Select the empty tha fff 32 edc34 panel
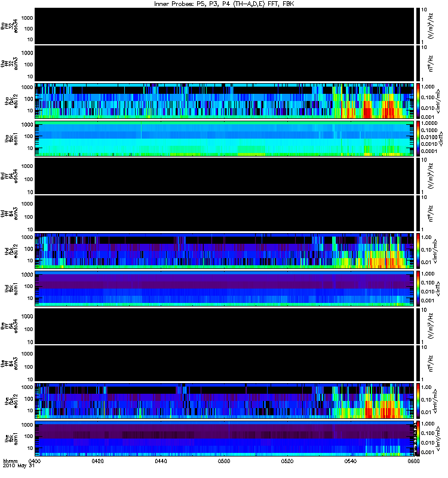The image size is (448, 478). pyautogui.click(x=225, y=26)
